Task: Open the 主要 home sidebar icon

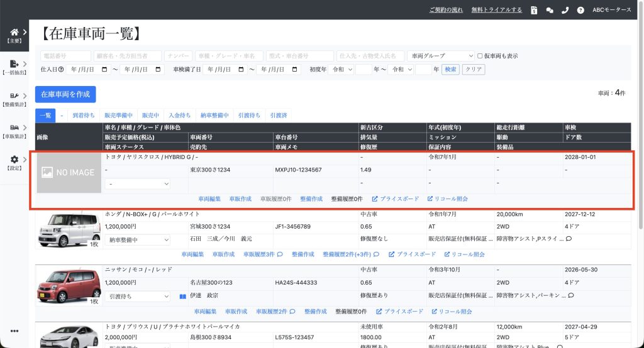Action: pos(14,31)
